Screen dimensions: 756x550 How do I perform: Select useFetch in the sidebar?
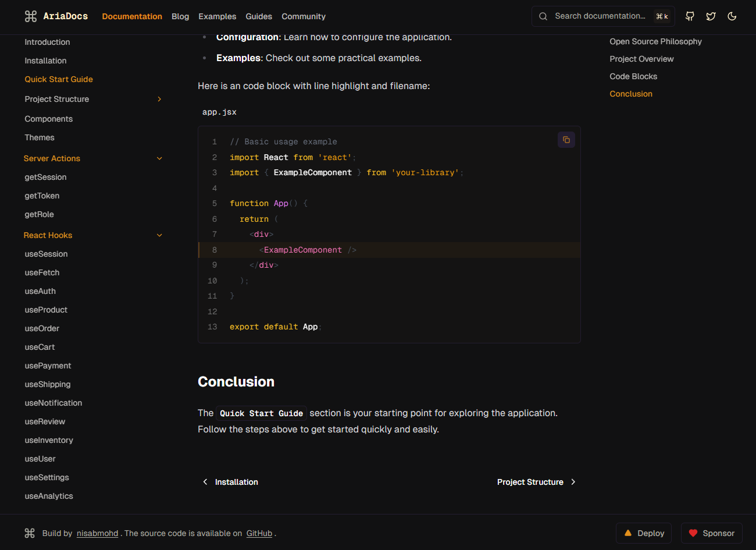(42, 272)
